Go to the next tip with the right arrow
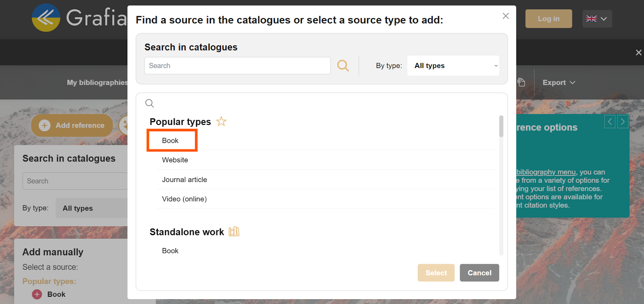Viewport: 644px width, 304px height. click(622, 122)
